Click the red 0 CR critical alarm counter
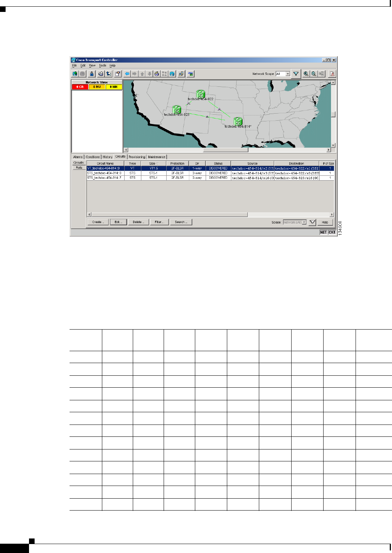 tap(80, 87)
